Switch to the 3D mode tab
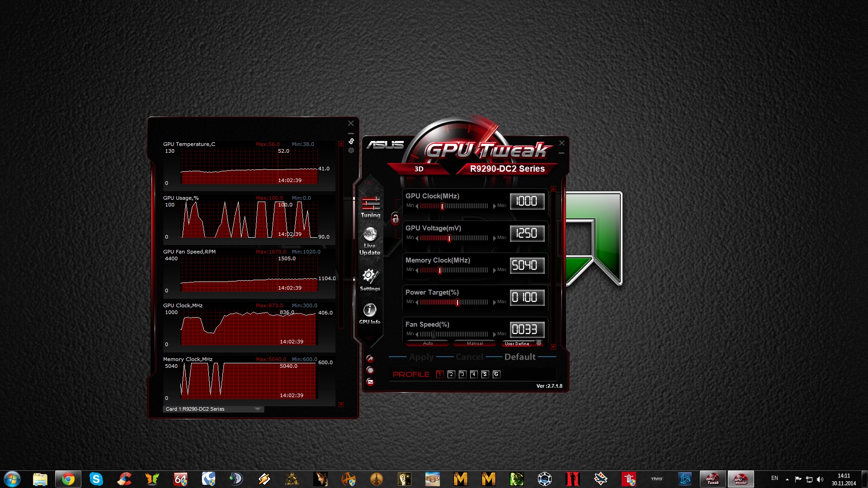The width and height of the screenshot is (868, 488). pos(419,169)
